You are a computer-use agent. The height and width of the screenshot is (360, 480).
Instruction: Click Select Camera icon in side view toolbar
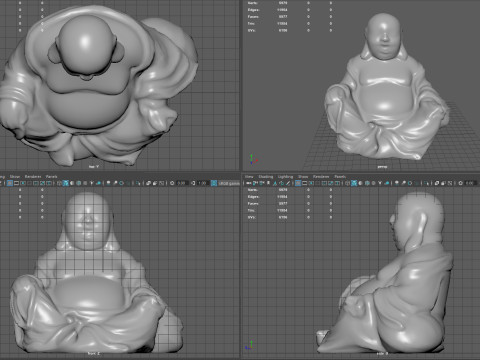point(248,183)
